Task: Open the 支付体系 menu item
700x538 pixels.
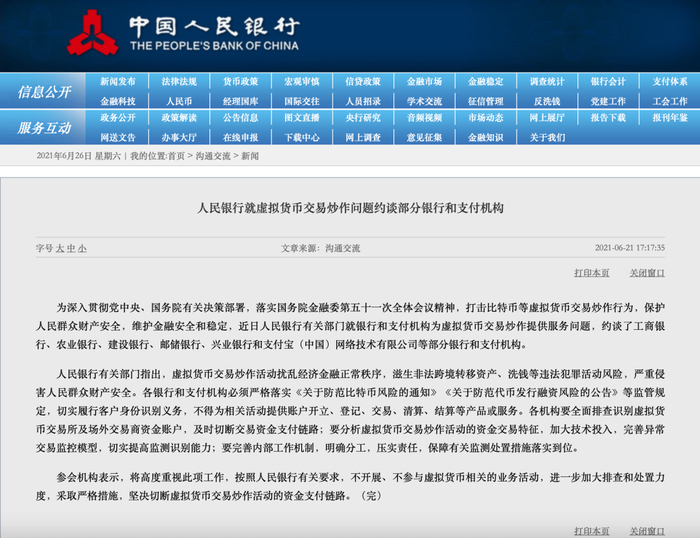Action: pos(670,81)
